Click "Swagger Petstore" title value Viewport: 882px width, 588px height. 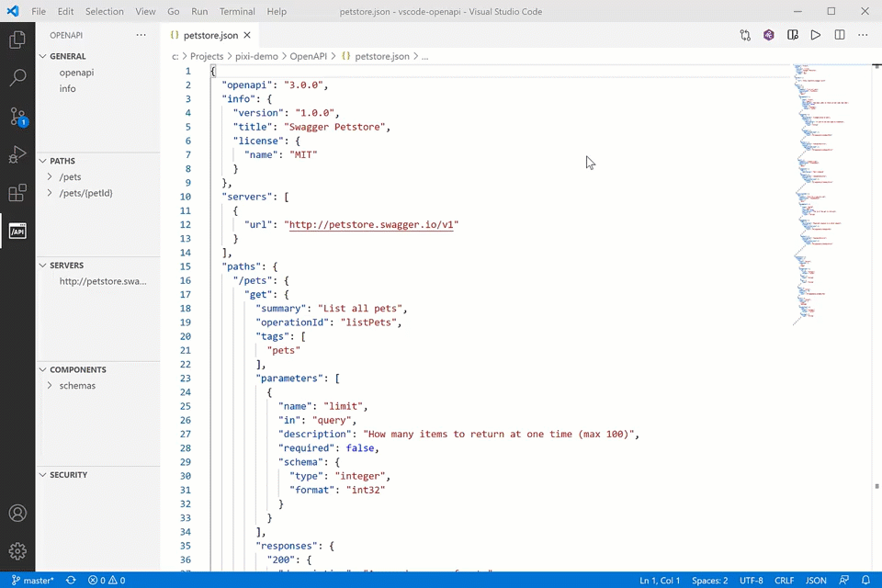[x=334, y=127]
